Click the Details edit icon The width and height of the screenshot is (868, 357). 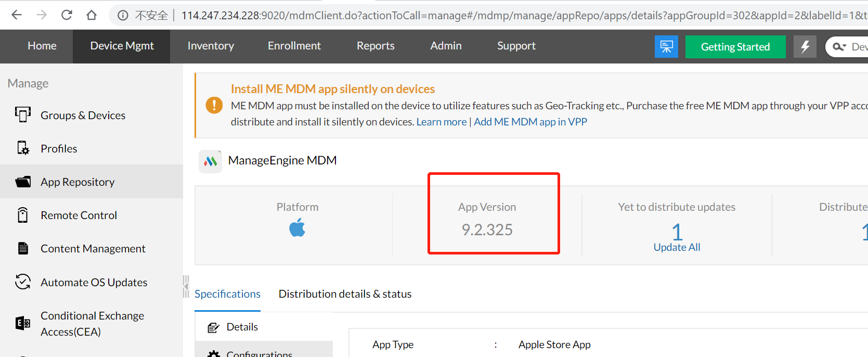point(213,327)
